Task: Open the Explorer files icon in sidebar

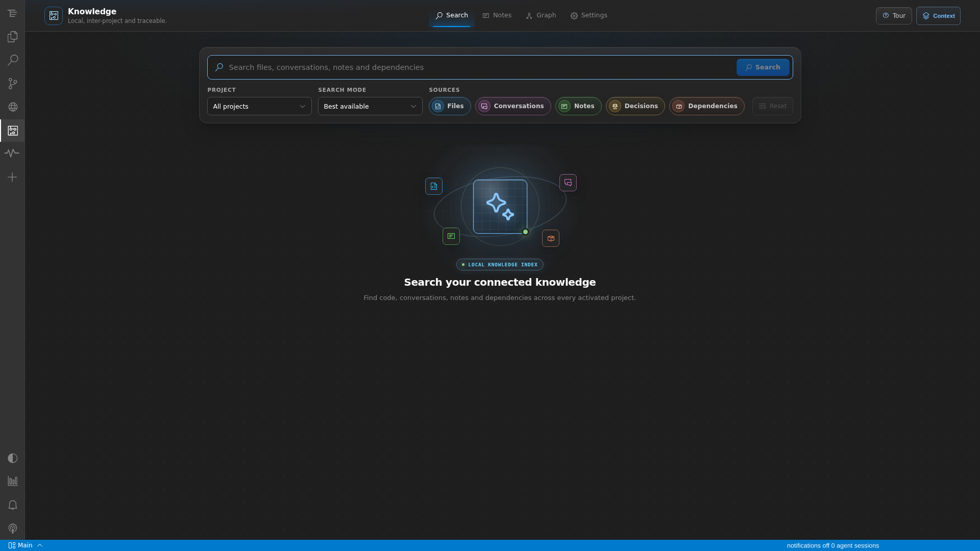Action: click(x=12, y=37)
